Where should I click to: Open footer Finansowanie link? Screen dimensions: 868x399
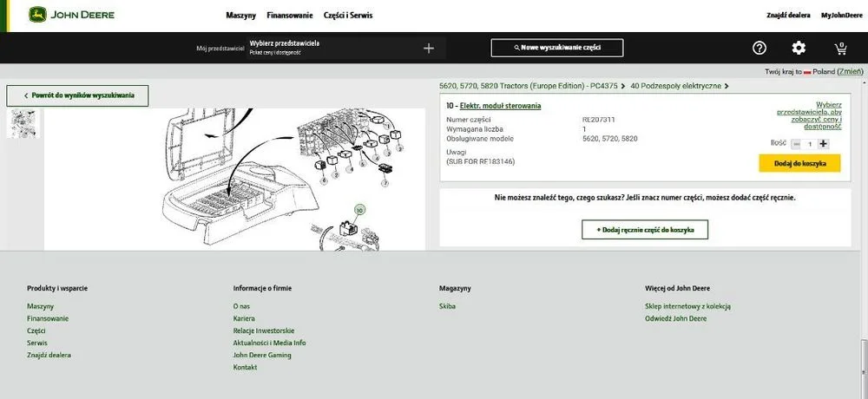(48, 318)
